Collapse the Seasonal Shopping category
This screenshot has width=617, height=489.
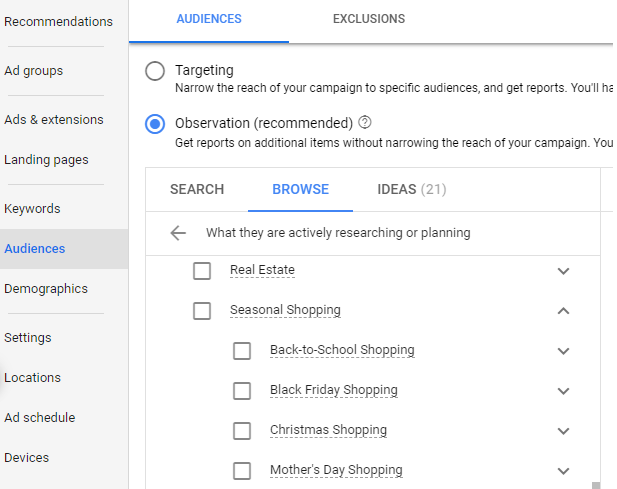pyautogui.click(x=563, y=311)
